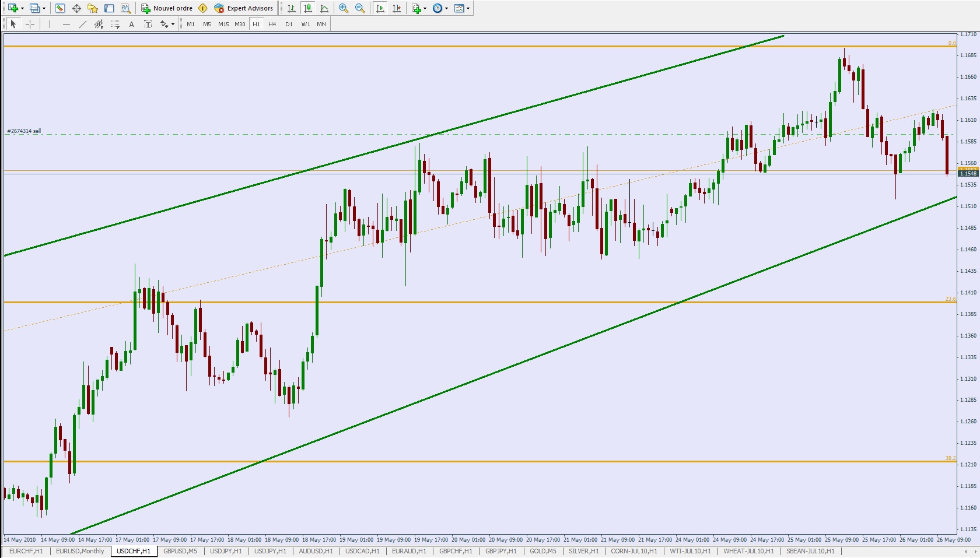Set timeframe to W1
980x558 pixels.
coord(306,24)
